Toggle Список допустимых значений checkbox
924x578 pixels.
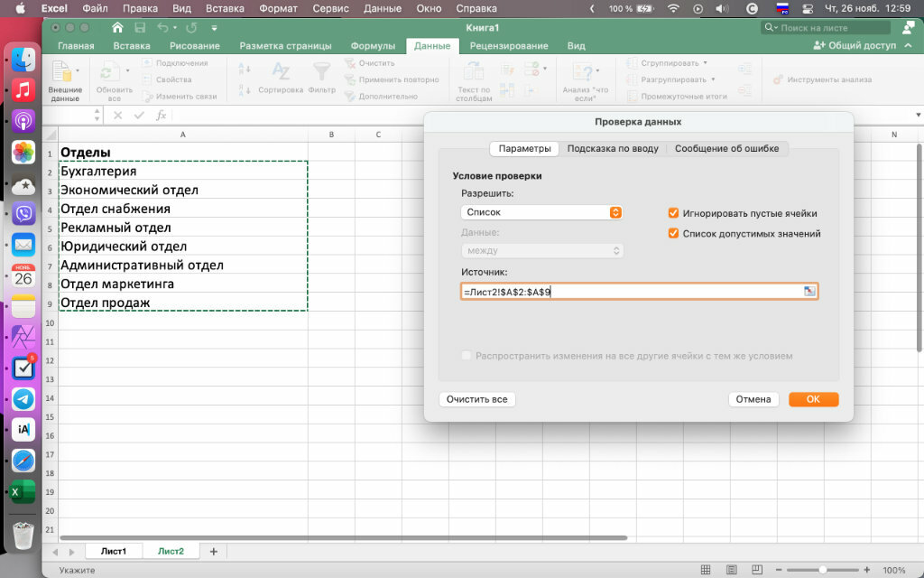673,233
